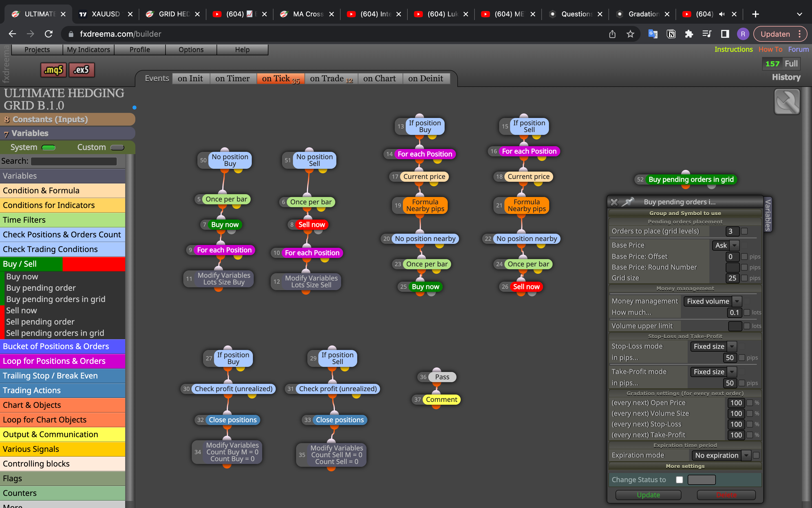Mute audio on last YouTube tab

722,14
